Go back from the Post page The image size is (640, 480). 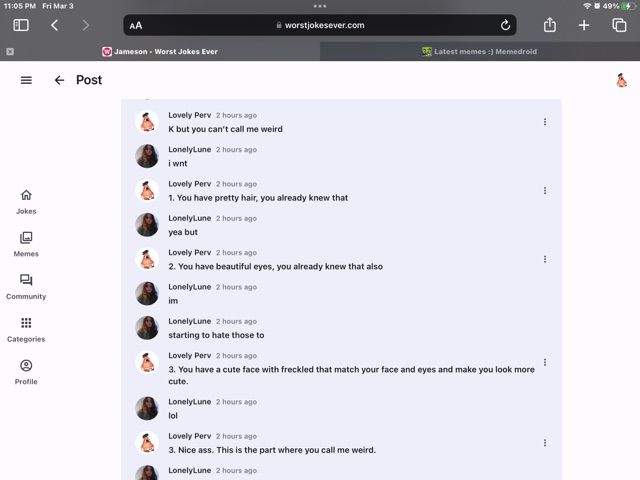click(x=59, y=80)
